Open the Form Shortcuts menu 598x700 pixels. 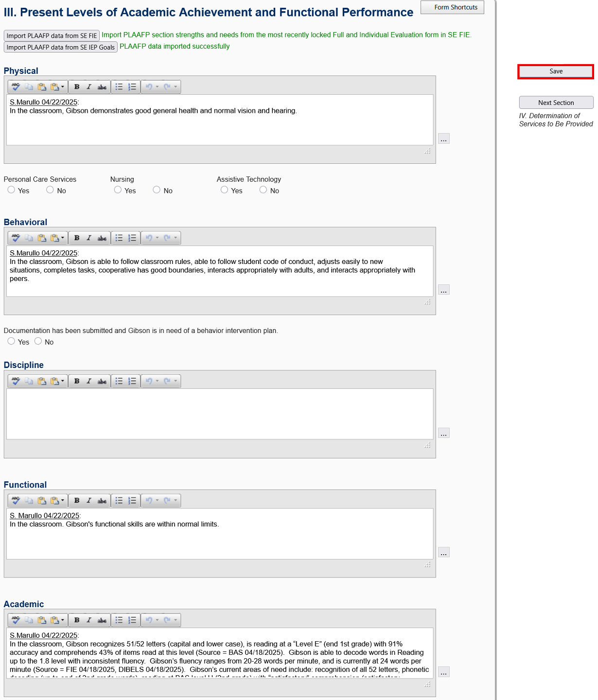(452, 7)
